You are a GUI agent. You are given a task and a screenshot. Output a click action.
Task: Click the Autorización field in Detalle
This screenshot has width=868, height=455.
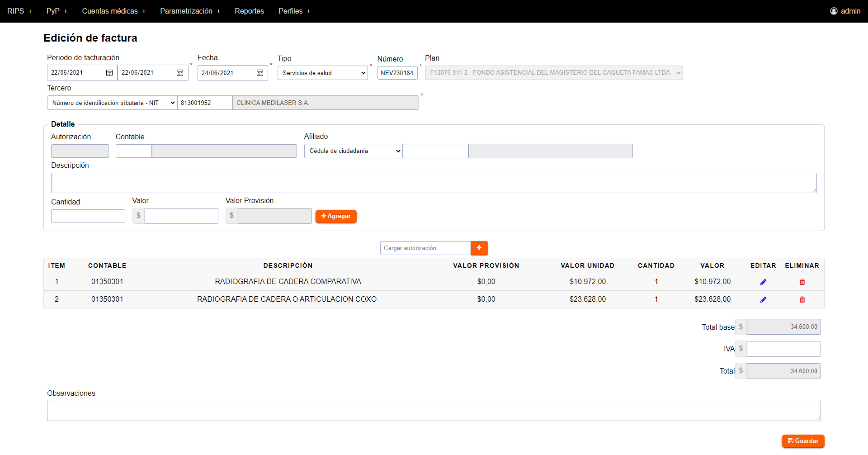click(80, 151)
